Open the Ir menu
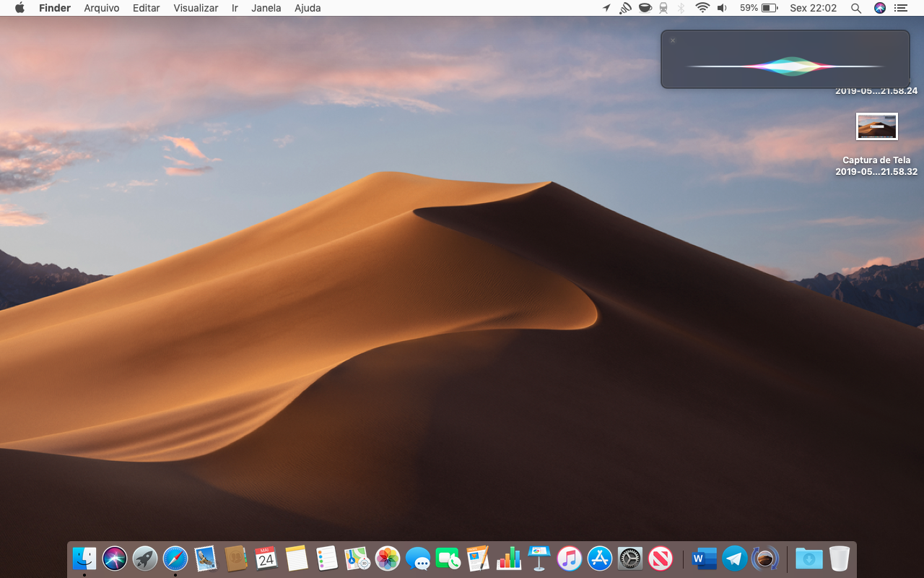924x578 pixels. [235, 8]
